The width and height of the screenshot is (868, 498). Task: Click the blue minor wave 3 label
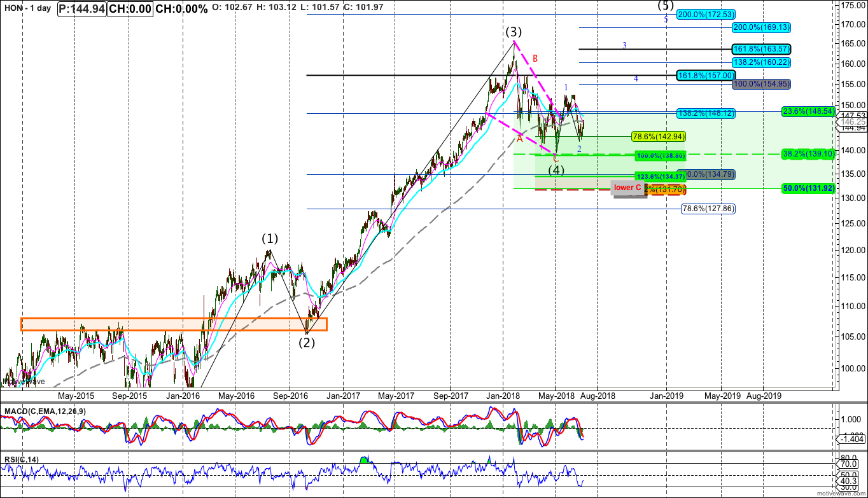[x=624, y=45]
